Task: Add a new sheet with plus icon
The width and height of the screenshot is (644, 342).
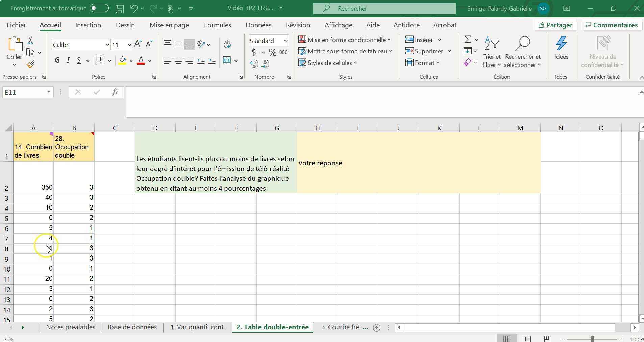Action: point(377,327)
